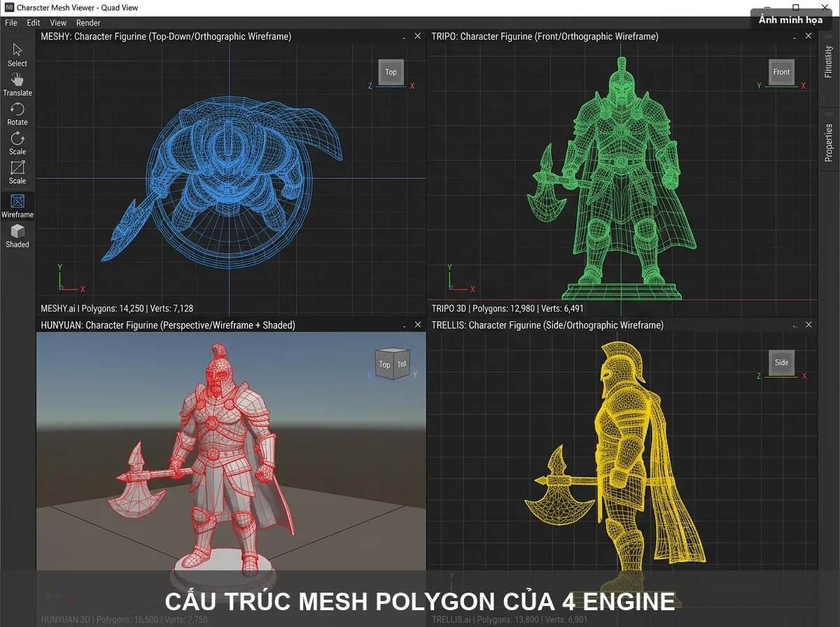Close the HUNYUAN viewport panel
840x627 pixels.
(418, 325)
